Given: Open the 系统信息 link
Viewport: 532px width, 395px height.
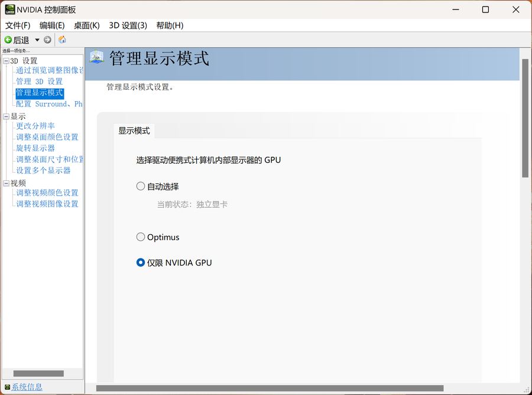Looking at the screenshot, I should click(x=27, y=387).
